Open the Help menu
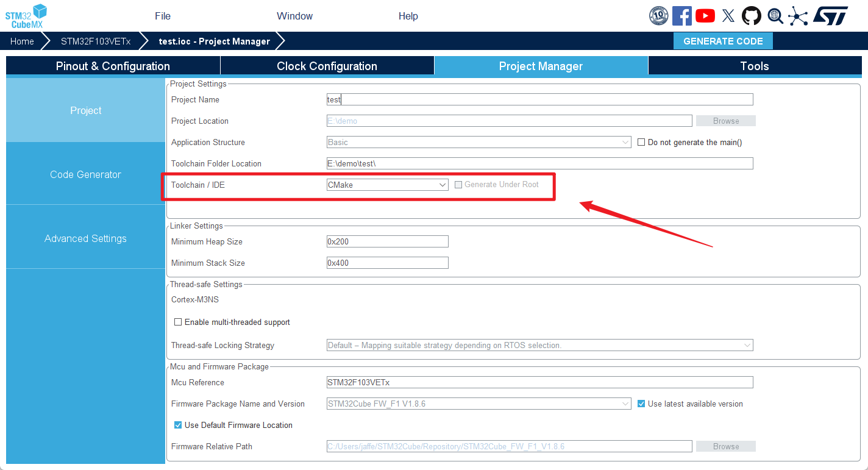 [408, 16]
